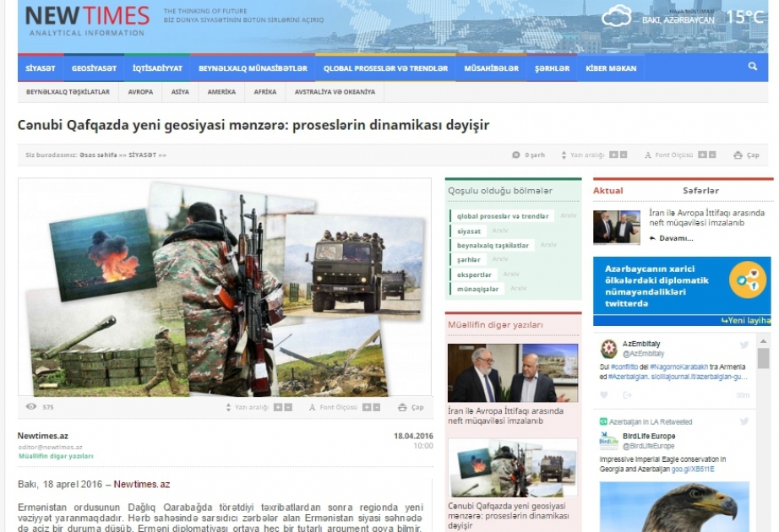Click the orange social share circle icon
Image resolution: width=779 pixels, height=532 pixels.
click(748, 280)
